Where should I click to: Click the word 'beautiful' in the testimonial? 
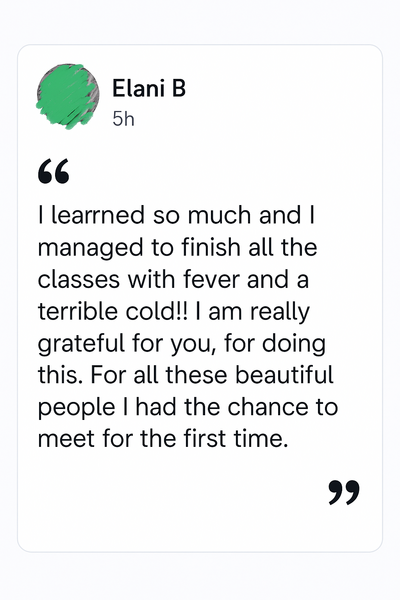(x=284, y=375)
